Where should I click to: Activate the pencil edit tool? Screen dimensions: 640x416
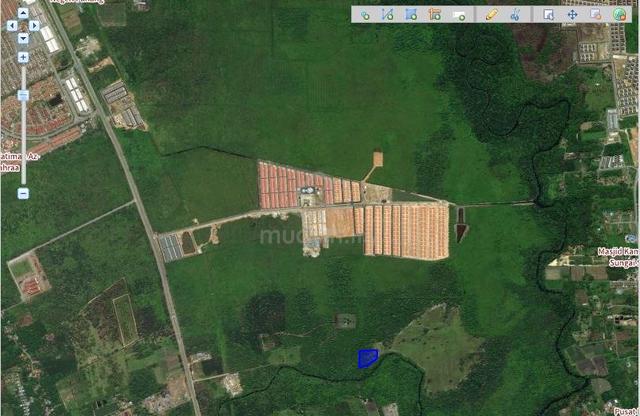pos(491,15)
